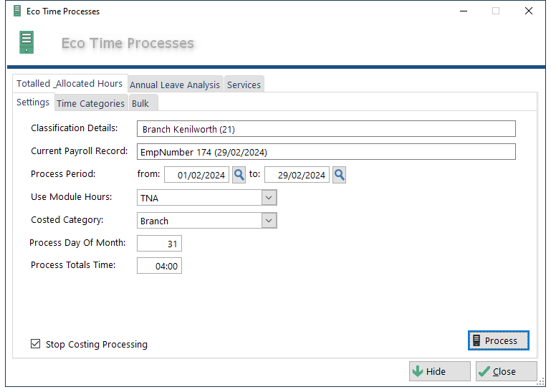Open the to-date lookup magnifier

pos(339,175)
